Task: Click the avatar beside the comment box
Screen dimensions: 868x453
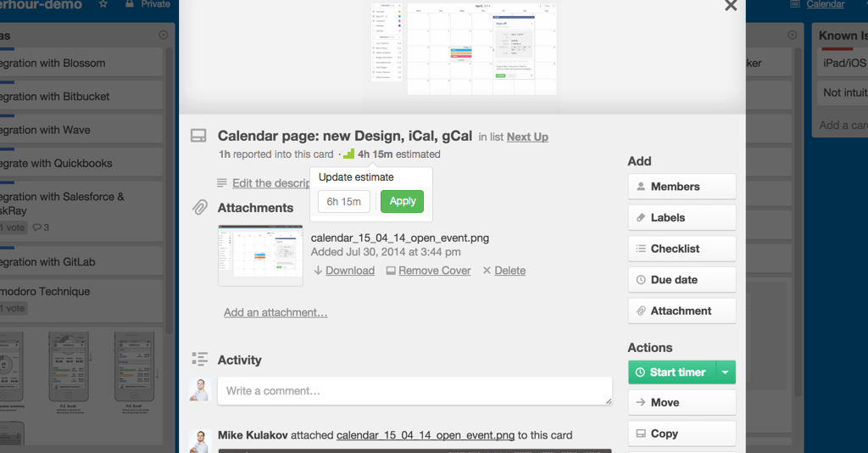Action: pos(200,390)
